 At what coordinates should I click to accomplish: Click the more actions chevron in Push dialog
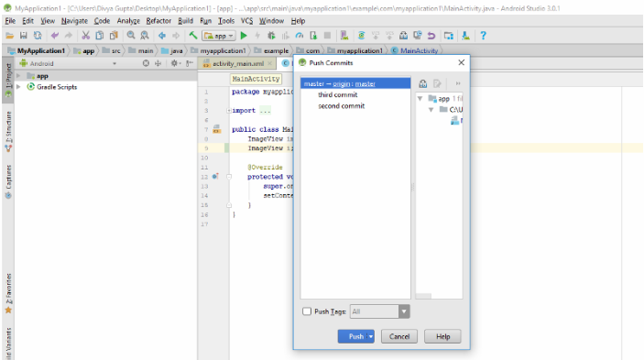point(458,83)
